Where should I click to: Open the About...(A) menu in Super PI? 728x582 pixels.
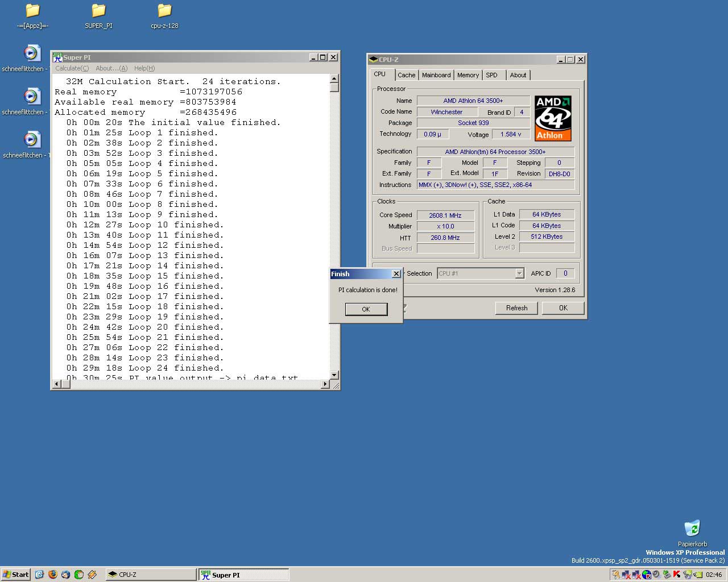(111, 68)
